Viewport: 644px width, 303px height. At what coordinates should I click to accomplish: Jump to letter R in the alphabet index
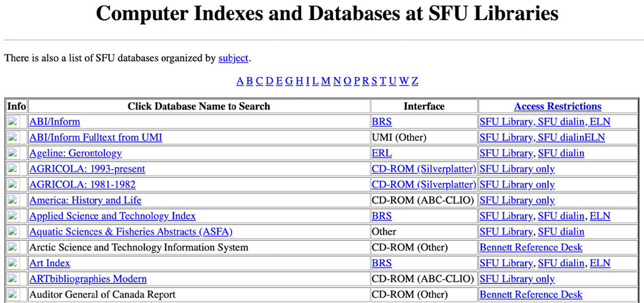pos(365,81)
